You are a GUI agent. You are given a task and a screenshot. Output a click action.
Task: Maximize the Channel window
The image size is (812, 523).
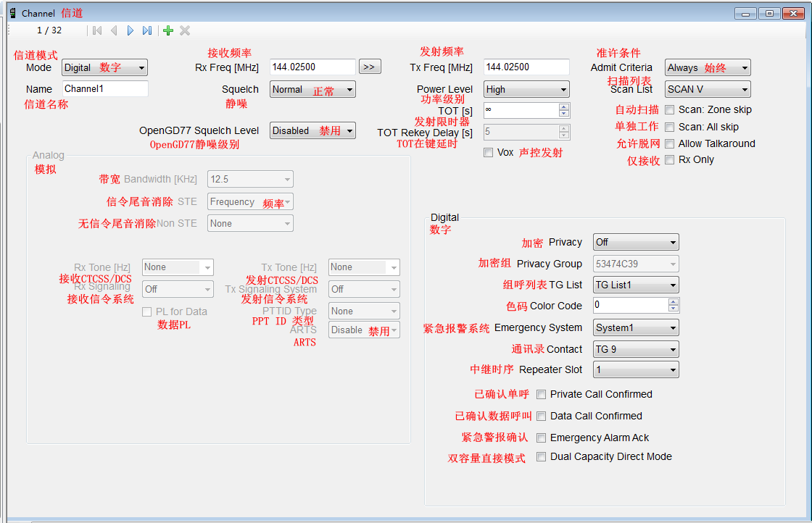[x=770, y=13]
